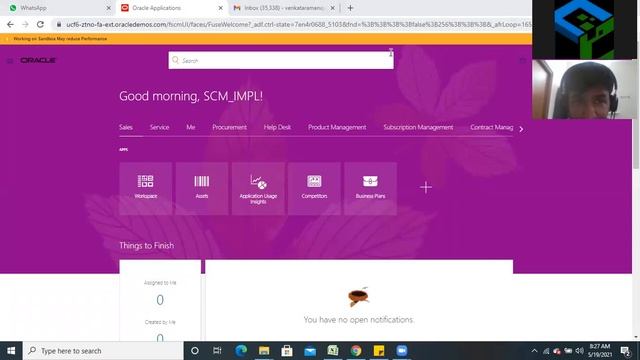Screen dimensions: 640x360
Task: Click the Assigned to Me count
Action: point(160,300)
